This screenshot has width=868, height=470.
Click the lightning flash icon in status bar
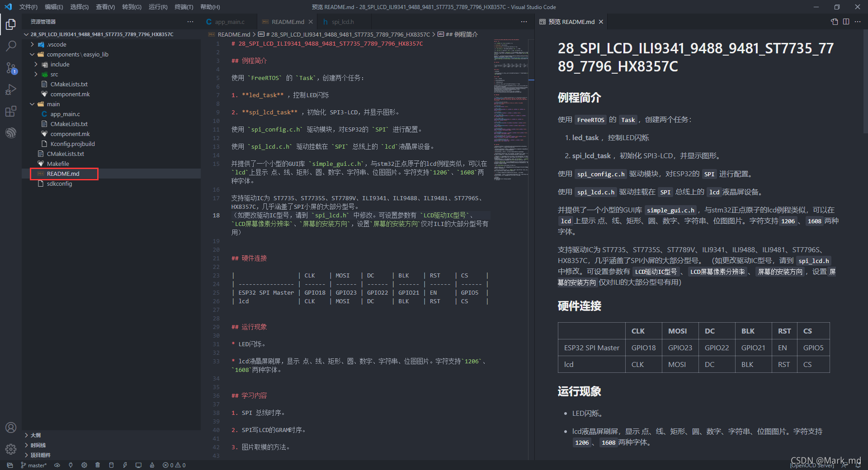(x=125, y=465)
